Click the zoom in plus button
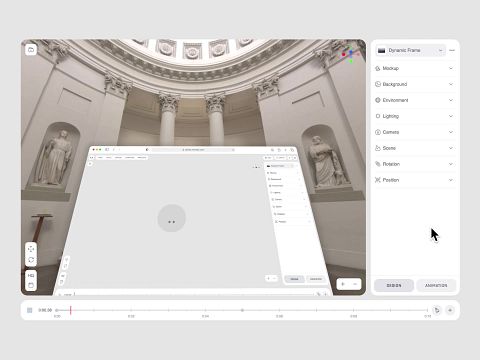This screenshot has width=480, height=360. tap(343, 284)
